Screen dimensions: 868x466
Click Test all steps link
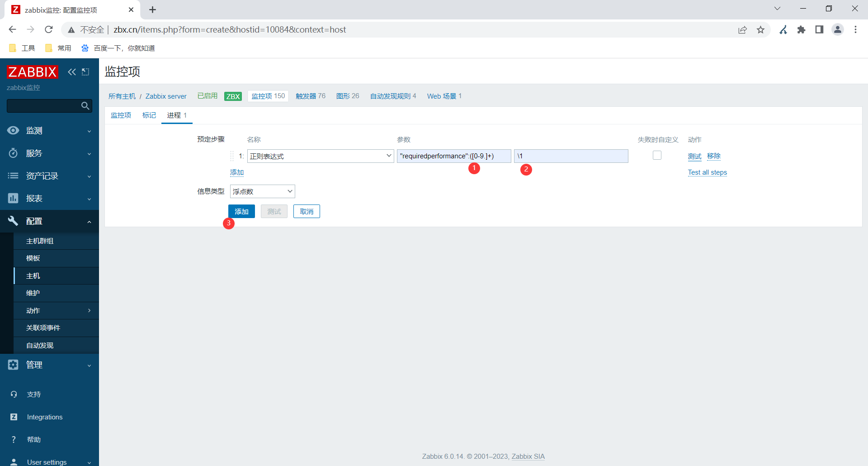pyautogui.click(x=708, y=172)
